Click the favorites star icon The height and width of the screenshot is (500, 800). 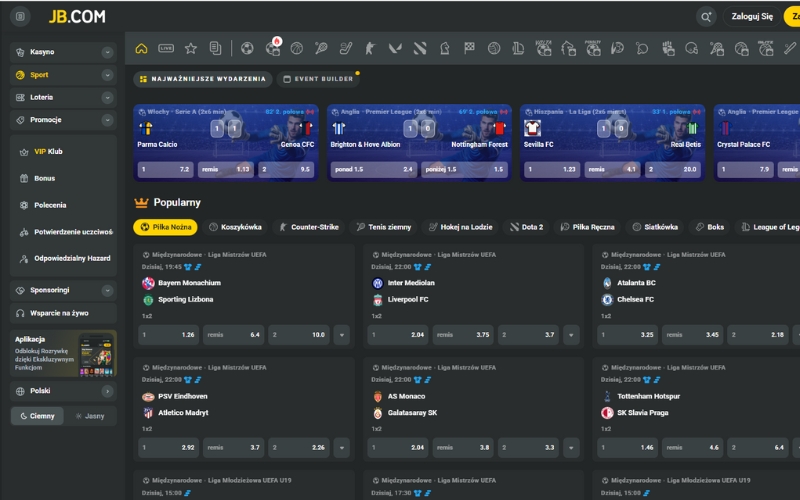(191, 48)
